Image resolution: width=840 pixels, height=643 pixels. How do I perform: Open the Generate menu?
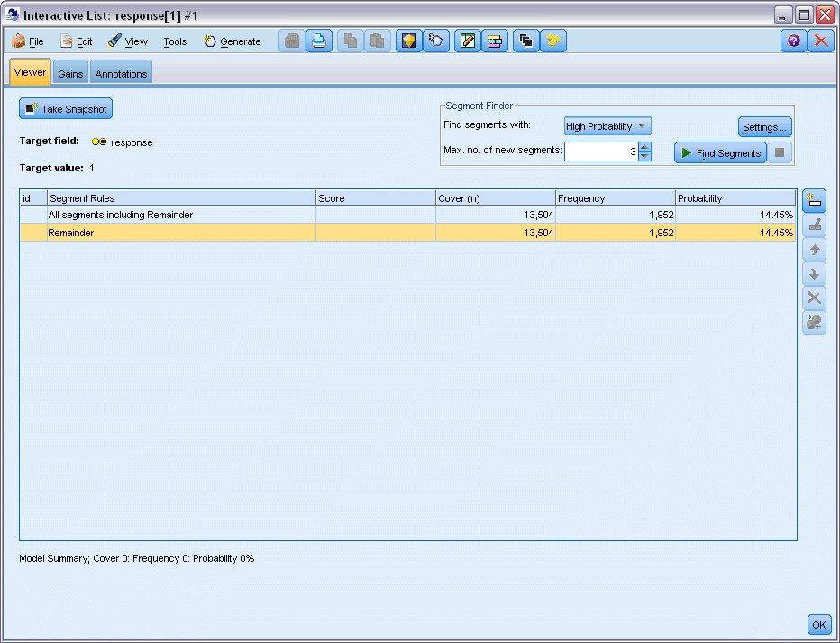233,41
